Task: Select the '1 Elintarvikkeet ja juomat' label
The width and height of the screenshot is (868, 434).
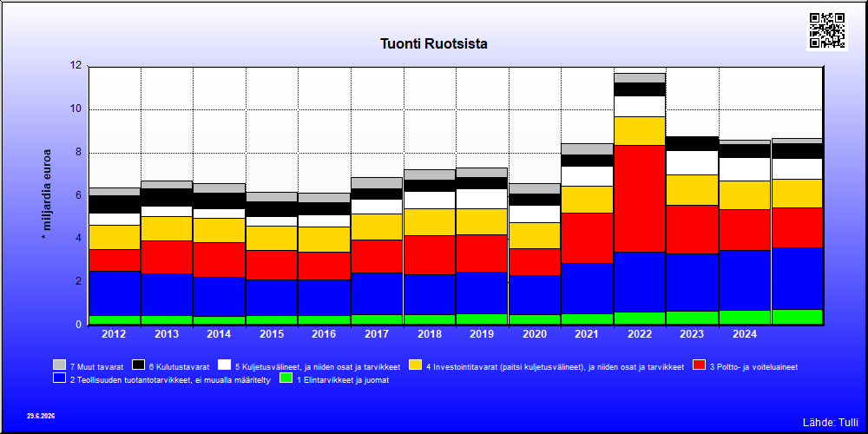Action: pos(343,380)
